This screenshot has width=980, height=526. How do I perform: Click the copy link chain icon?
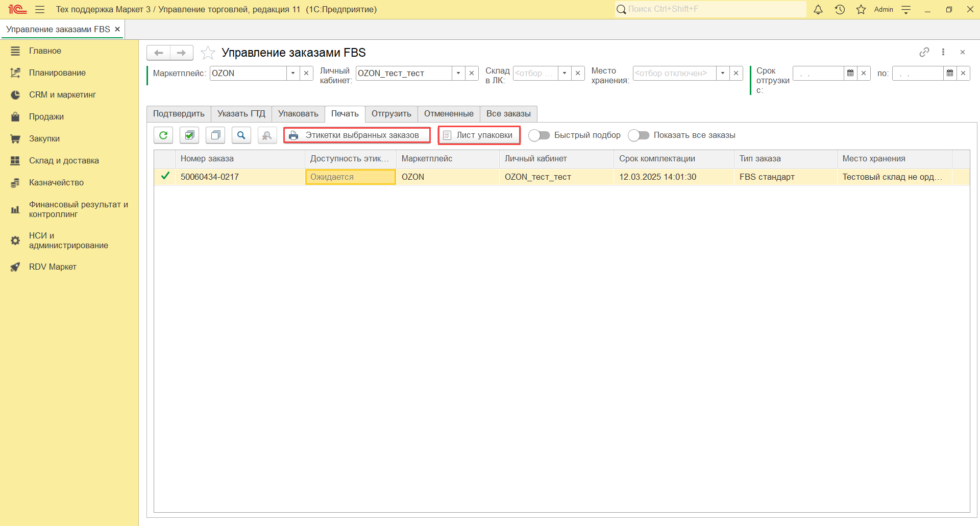point(924,52)
